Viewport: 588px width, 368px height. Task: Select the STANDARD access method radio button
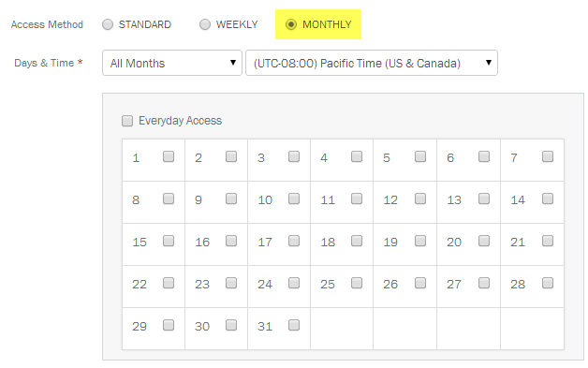(x=108, y=24)
